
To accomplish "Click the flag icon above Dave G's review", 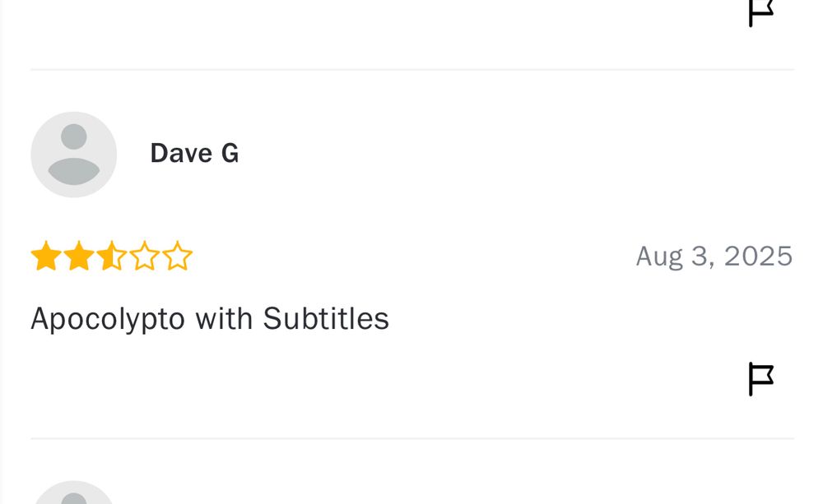I will pyautogui.click(x=761, y=12).
